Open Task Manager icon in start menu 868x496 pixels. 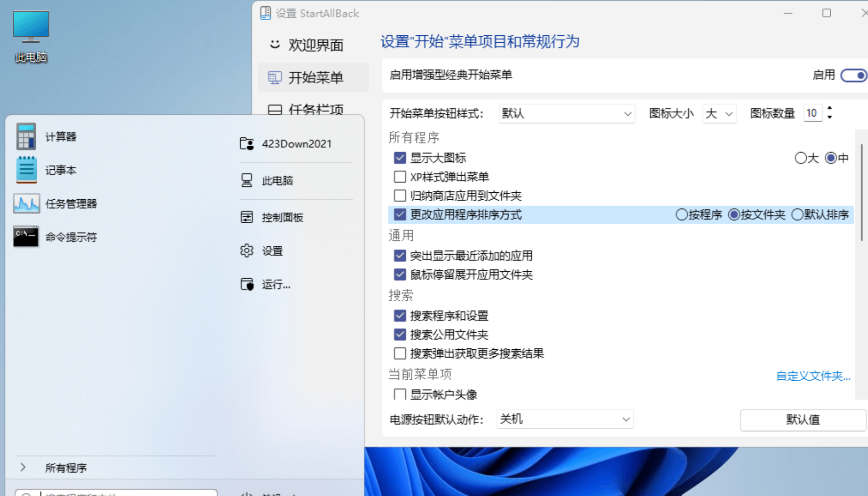26,203
